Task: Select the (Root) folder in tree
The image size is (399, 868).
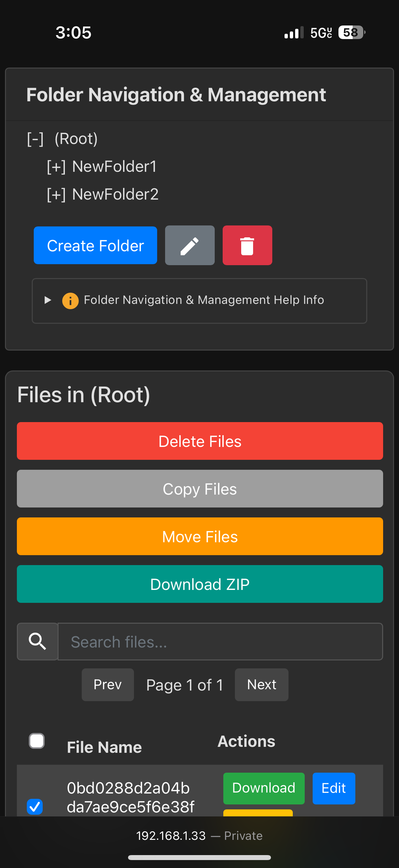Action: click(x=76, y=139)
